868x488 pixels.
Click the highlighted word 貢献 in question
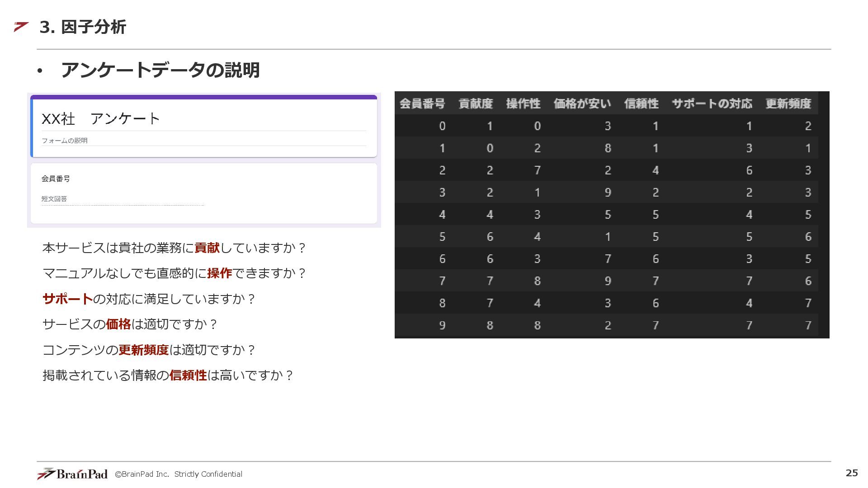pos(207,248)
